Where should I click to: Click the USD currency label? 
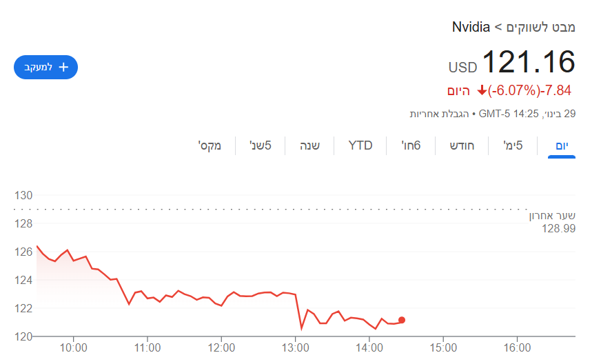click(x=462, y=68)
